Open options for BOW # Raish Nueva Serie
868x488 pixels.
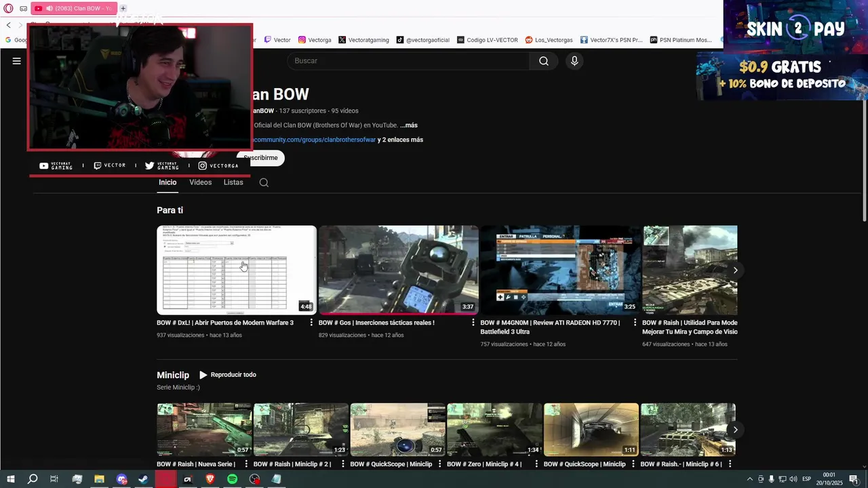[x=246, y=464]
